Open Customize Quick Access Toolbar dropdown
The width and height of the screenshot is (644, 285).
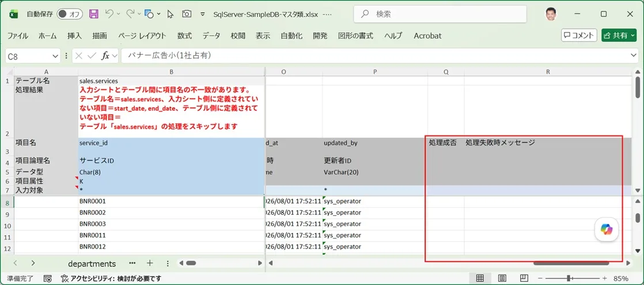point(203,14)
